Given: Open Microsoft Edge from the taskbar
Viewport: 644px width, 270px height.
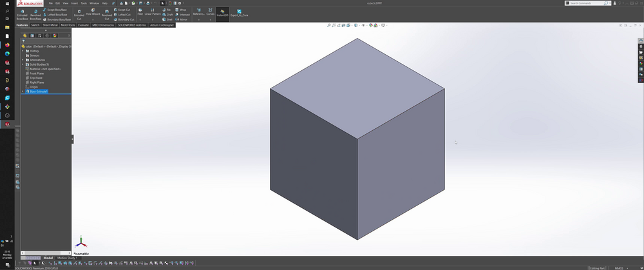Looking at the screenshot, I should tap(7, 54).
